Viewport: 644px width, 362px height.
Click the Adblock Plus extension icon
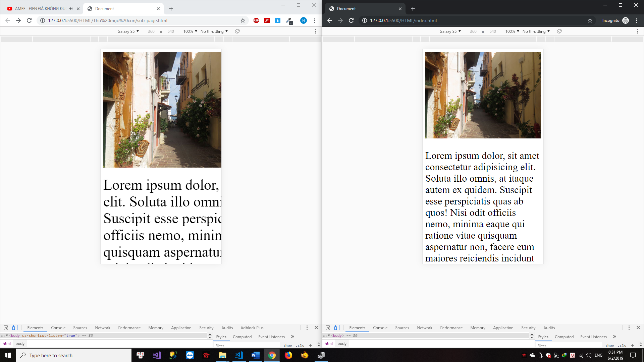[x=256, y=20]
